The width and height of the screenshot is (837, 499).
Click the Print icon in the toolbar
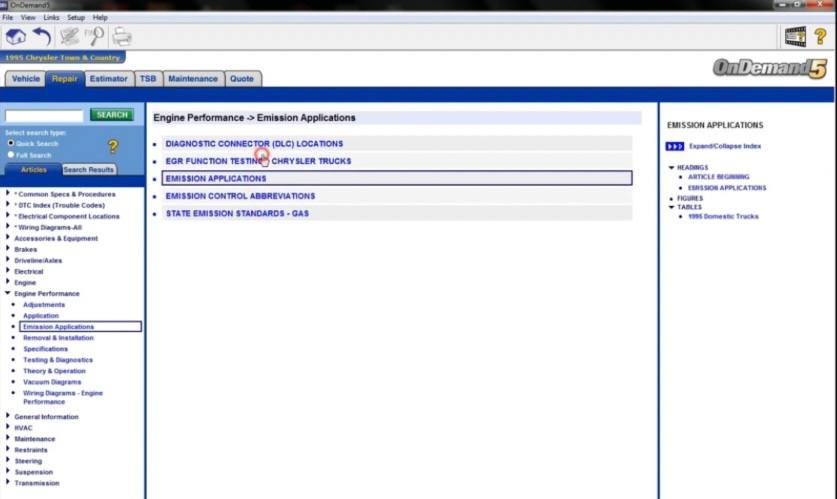tap(121, 37)
